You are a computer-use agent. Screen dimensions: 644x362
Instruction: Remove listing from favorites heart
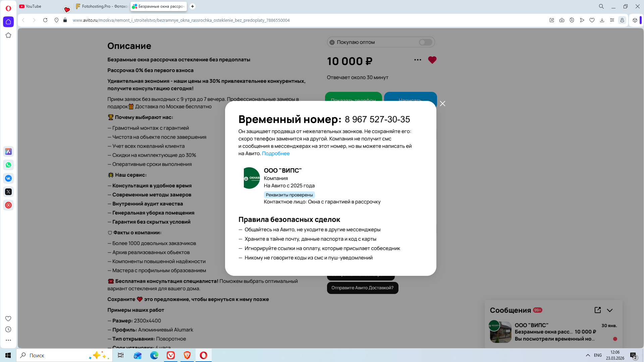432,60
